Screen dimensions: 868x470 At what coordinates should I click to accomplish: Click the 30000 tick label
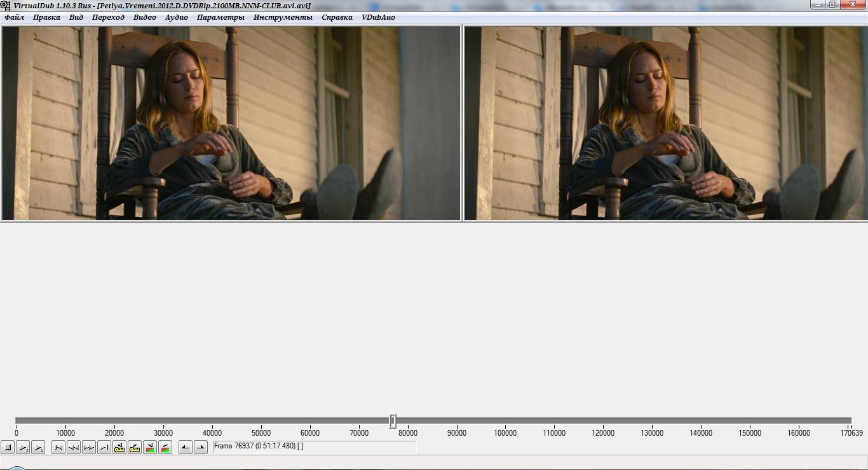click(163, 433)
